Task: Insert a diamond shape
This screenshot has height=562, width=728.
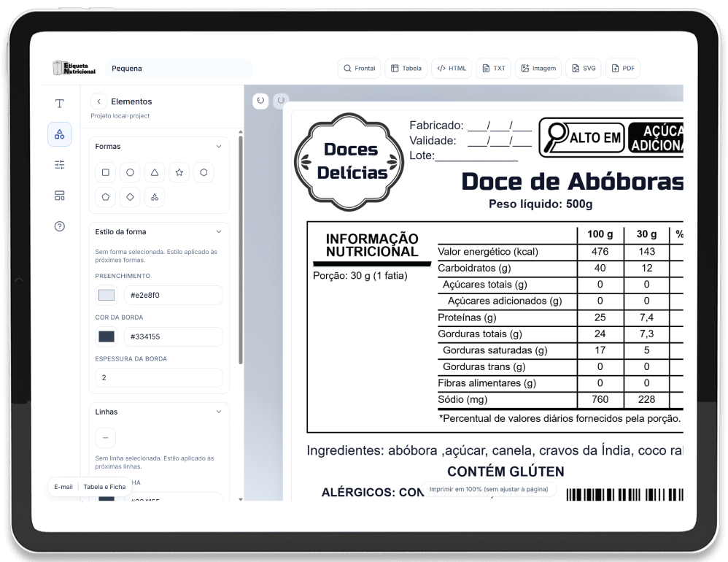Action: tap(130, 197)
